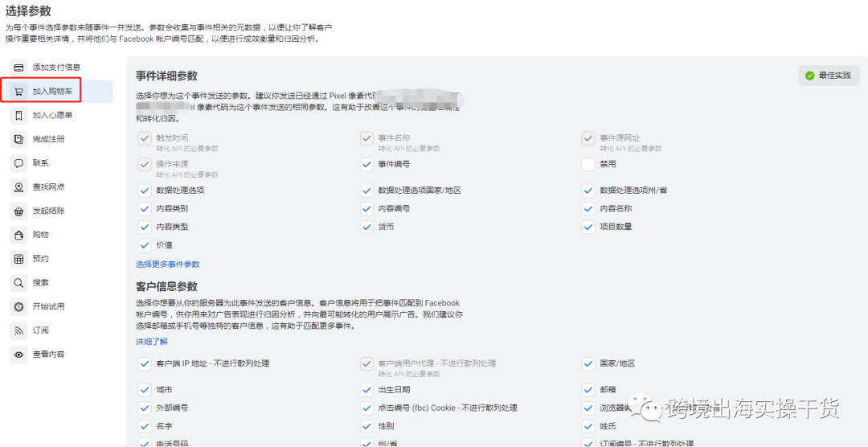Click the 客户信息参数 heading
This screenshot has width=868, height=447.
pos(166,286)
